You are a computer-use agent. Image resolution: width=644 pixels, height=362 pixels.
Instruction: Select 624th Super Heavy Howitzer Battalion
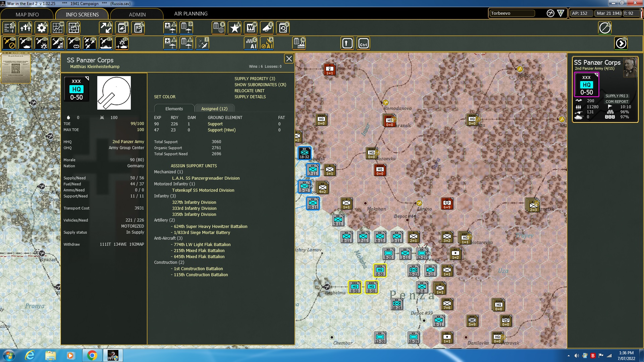[211, 227]
